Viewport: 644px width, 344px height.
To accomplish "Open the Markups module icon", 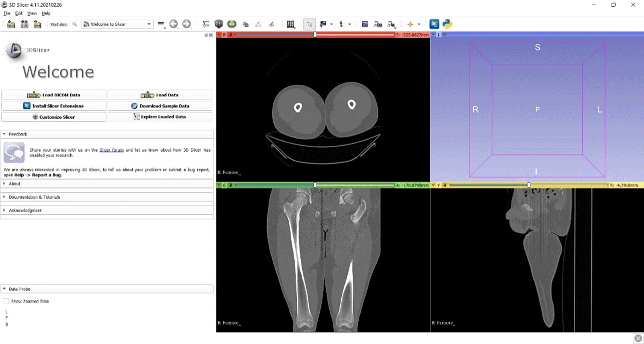I will (258, 24).
